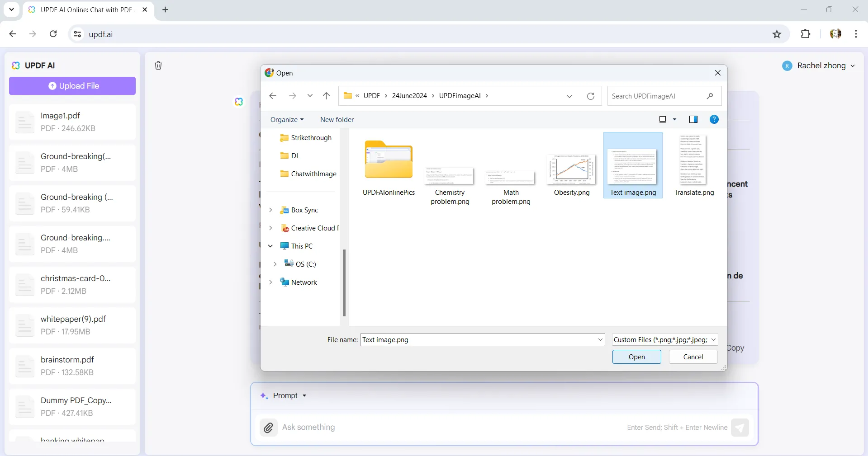868x456 pixels.
Task: Open file dialog help question icon
Action: tap(714, 119)
